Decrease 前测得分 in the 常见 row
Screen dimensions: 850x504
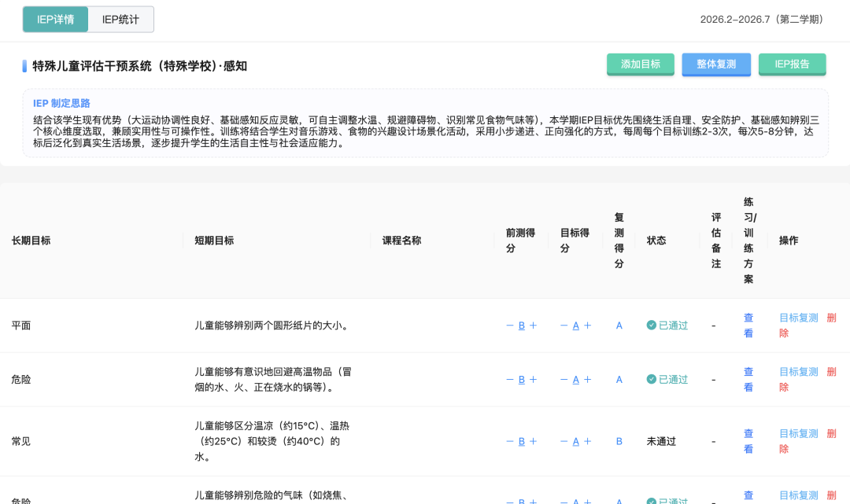[509, 441]
